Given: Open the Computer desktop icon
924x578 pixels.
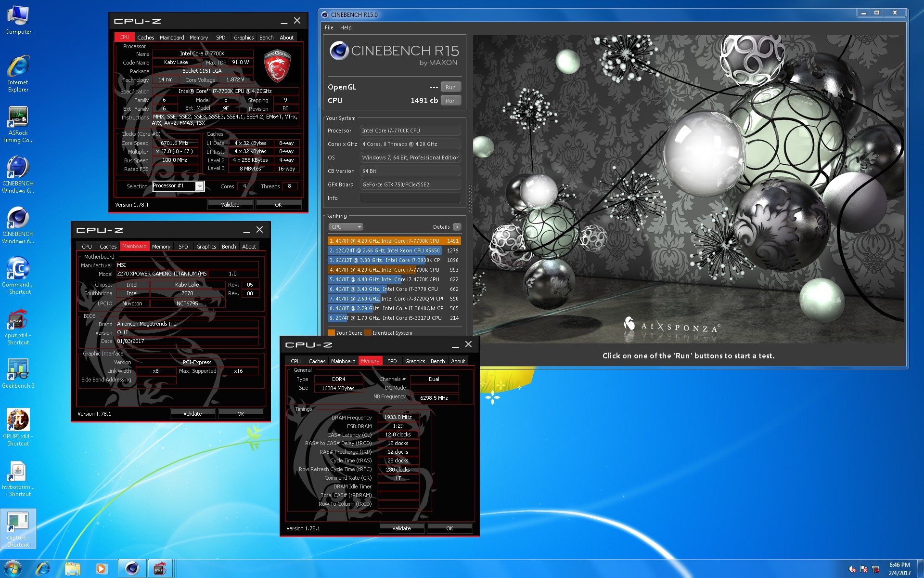Looking at the screenshot, I should 18,20.
